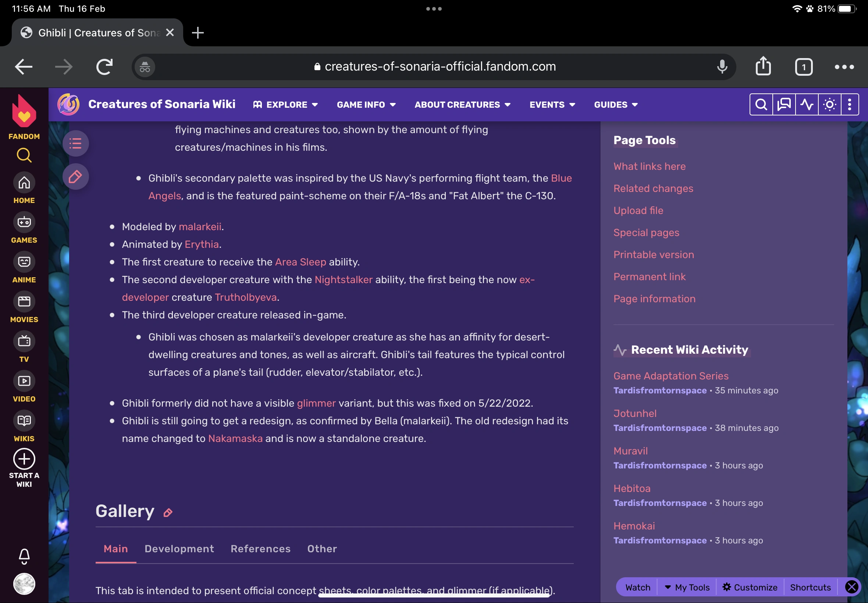This screenshot has width=868, height=603.
Task: Tap the browser share icon
Action: click(x=763, y=67)
